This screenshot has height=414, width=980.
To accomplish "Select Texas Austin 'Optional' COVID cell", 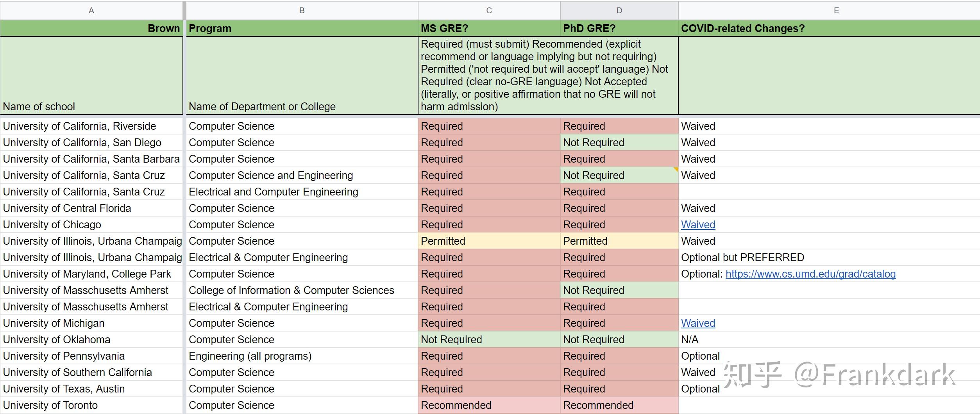I will coord(829,389).
